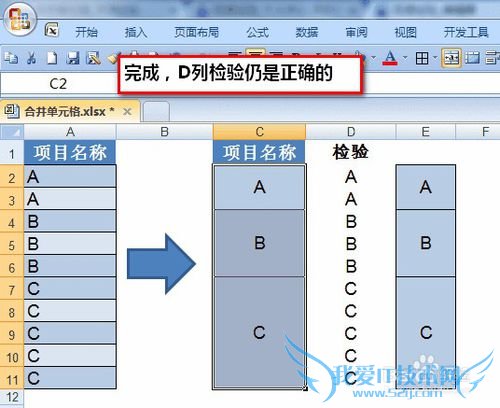
Task: Click the Copy icon in toolbar
Action: click(x=11, y=58)
